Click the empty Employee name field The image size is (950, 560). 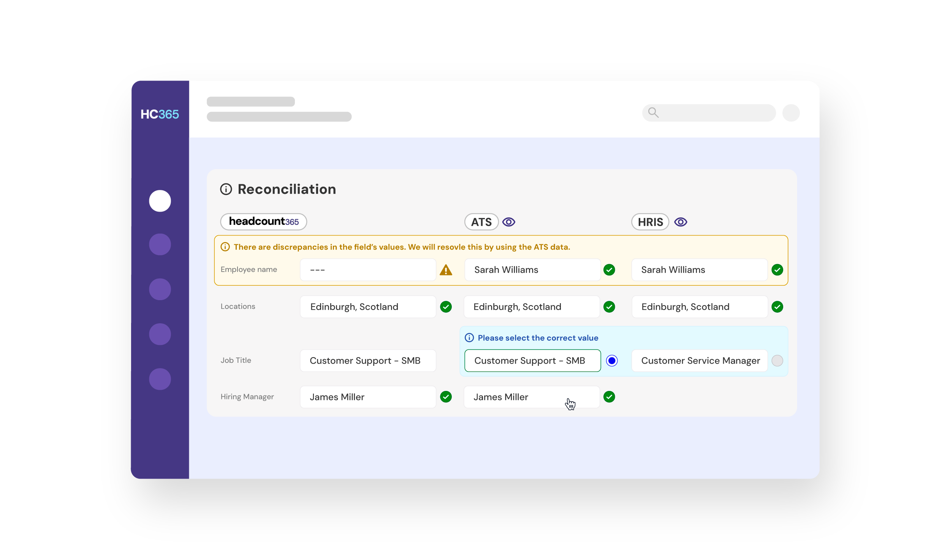pos(368,270)
